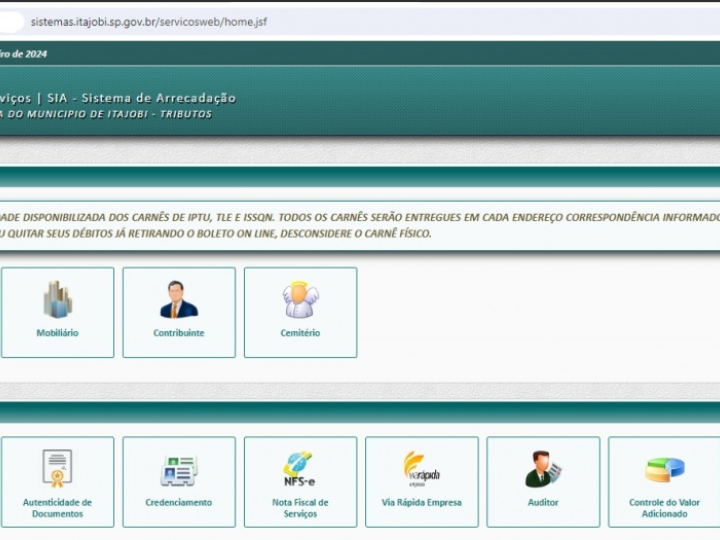
Task: Open the Auditor text label
Action: click(x=543, y=503)
